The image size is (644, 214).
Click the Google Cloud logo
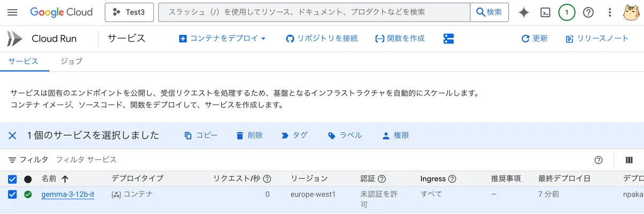61,12
